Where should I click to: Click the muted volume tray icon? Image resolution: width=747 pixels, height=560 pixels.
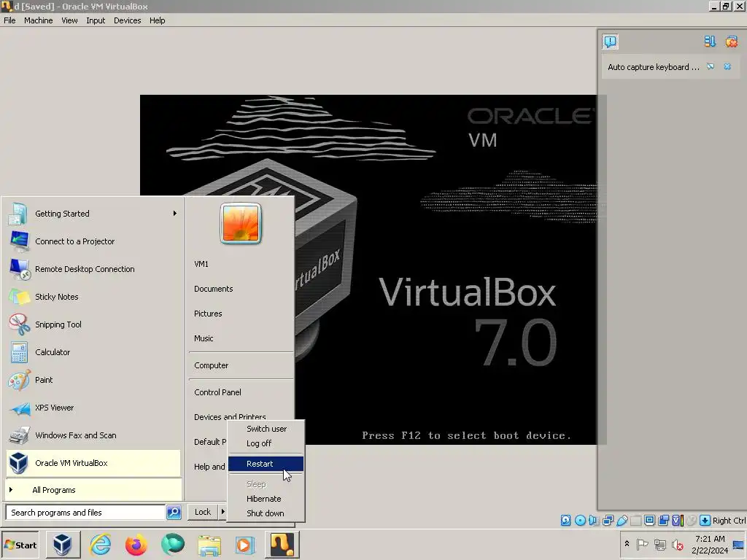click(677, 544)
